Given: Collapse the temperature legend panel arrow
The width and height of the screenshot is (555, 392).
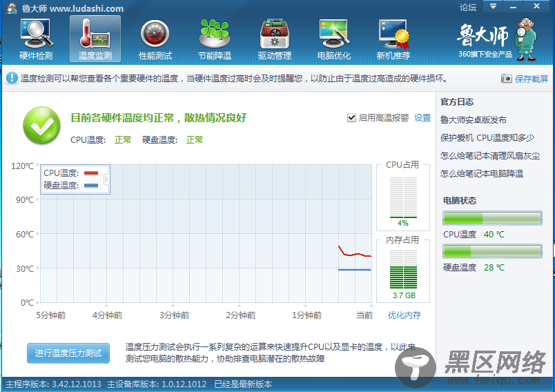Looking at the screenshot, I should click(x=106, y=179).
